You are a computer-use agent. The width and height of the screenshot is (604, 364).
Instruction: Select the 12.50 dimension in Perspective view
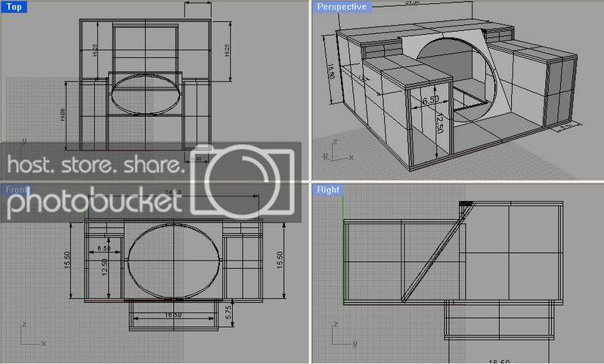click(440, 122)
